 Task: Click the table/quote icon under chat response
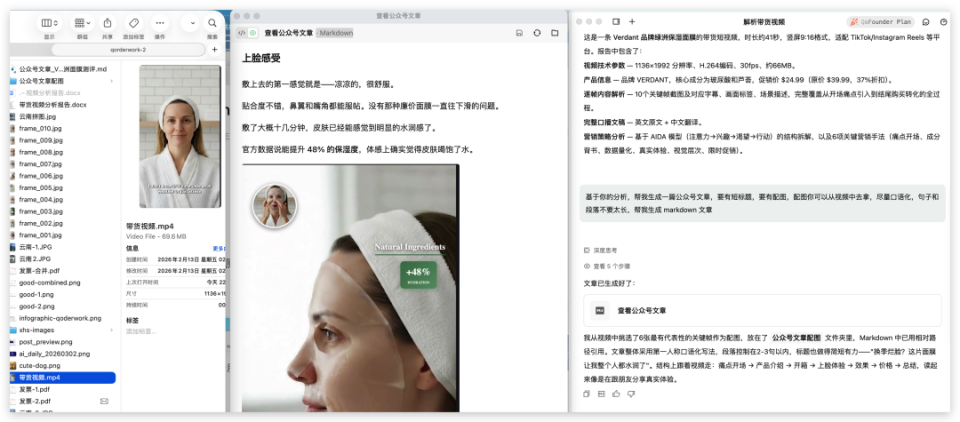point(601,394)
